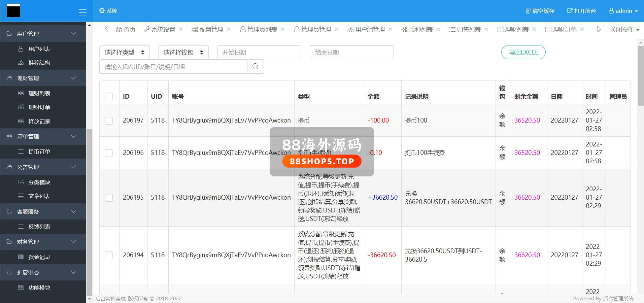Click the 开始日期 date field
The image size is (644, 303).
(259, 52)
